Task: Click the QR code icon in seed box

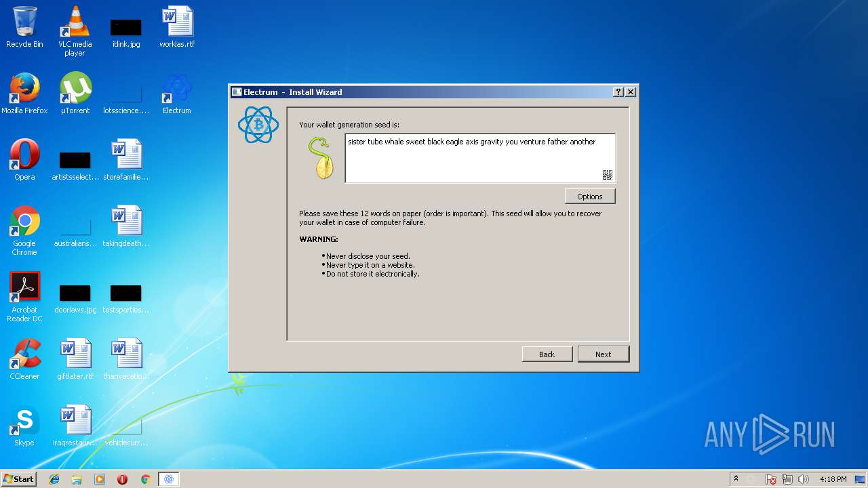Action: pos(608,175)
